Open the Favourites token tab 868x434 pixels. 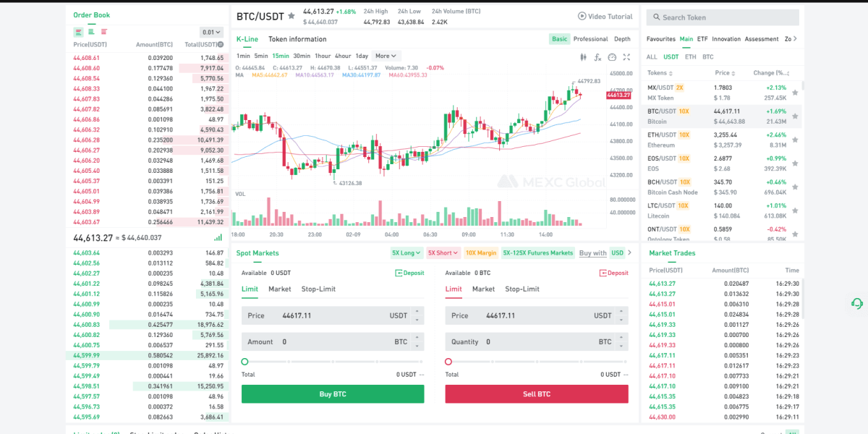point(661,39)
